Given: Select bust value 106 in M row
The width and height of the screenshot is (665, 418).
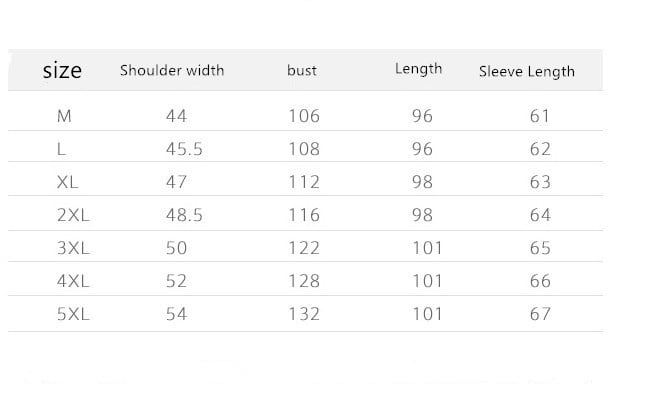Looking at the screenshot, I should pos(304,116).
